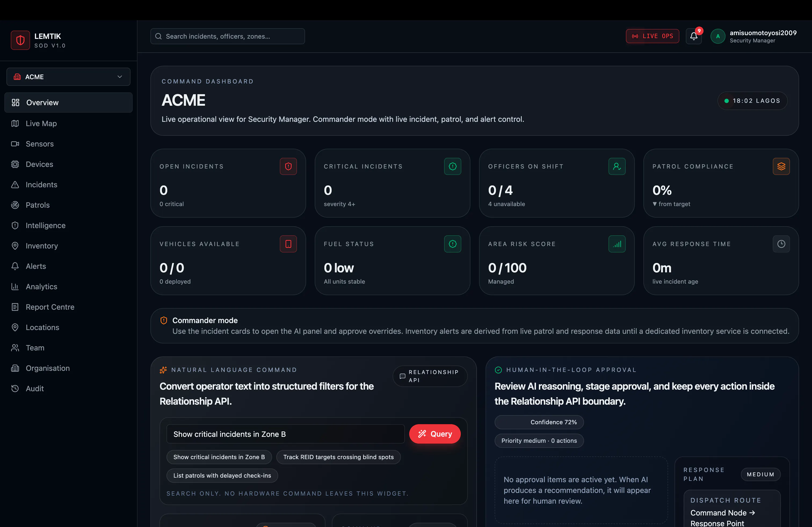
Task: Click the Open Incidents shield icon
Action: [288, 166]
